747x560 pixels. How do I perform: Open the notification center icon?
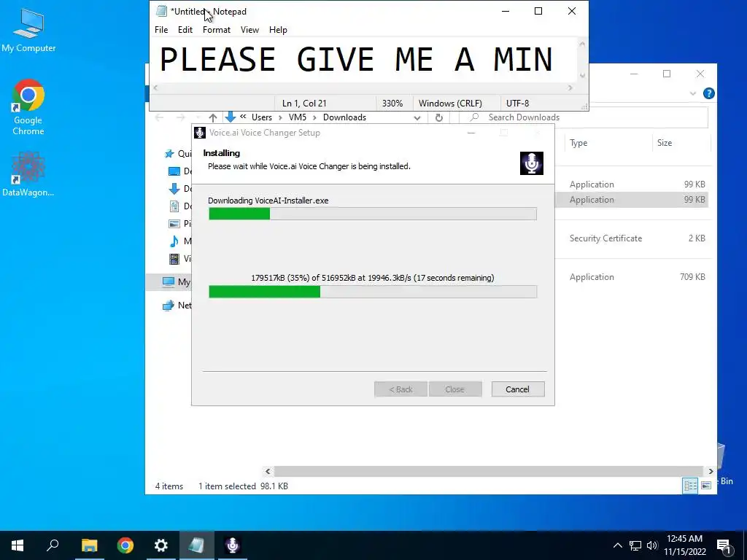coord(724,545)
